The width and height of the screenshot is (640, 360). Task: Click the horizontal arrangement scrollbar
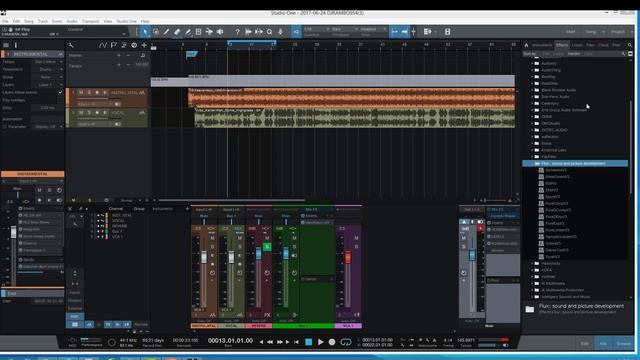click(x=232, y=200)
